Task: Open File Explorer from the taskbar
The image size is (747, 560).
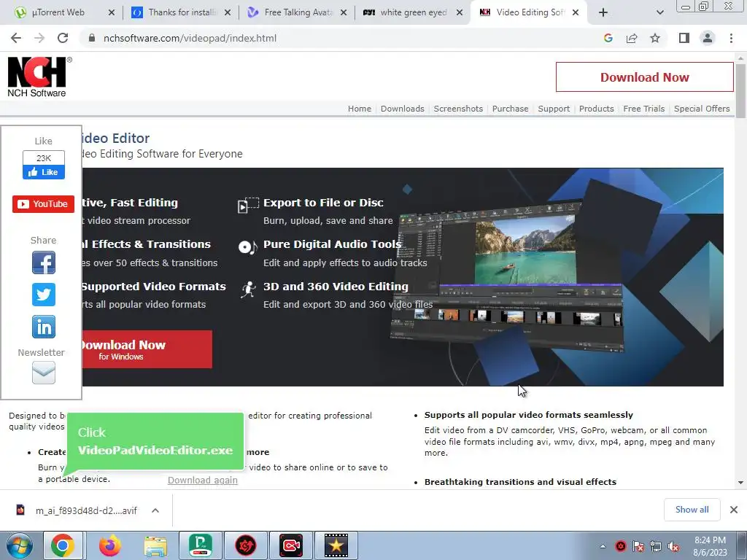Action: (155, 545)
